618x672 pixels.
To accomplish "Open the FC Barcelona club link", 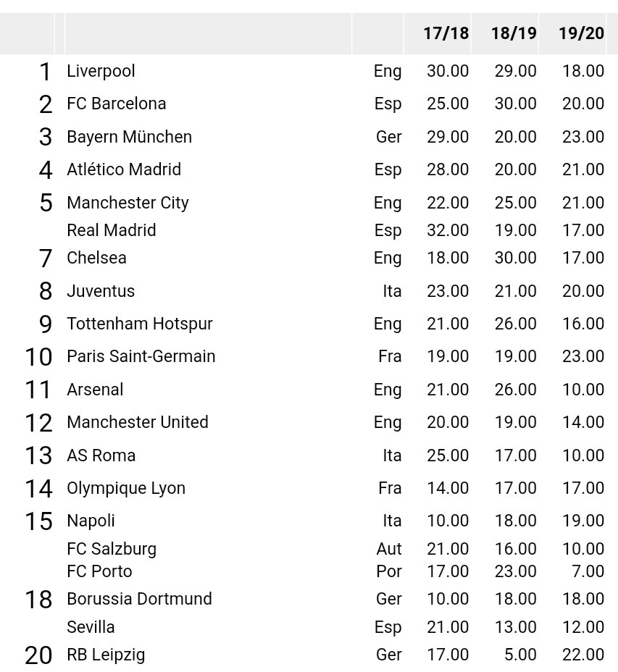I will click(x=116, y=104).
